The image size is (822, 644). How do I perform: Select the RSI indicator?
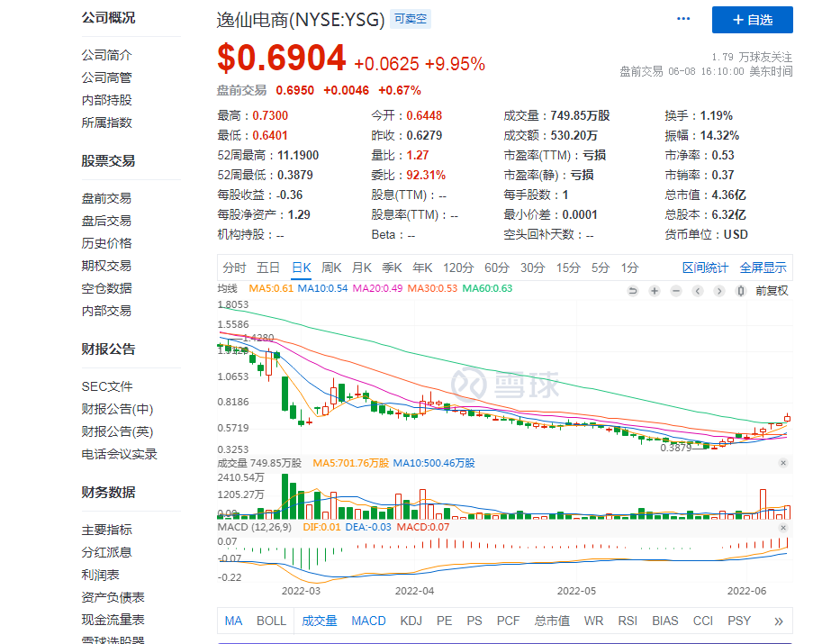pyautogui.click(x=628, y=621)
